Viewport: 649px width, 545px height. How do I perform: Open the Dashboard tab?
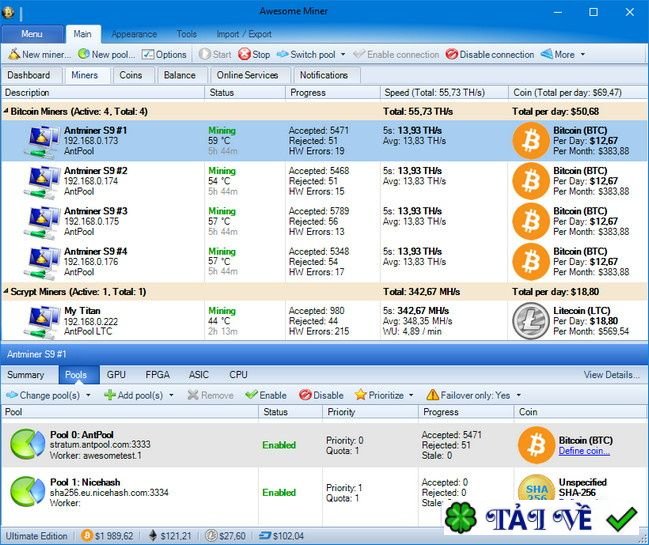(x=29, y=75)
